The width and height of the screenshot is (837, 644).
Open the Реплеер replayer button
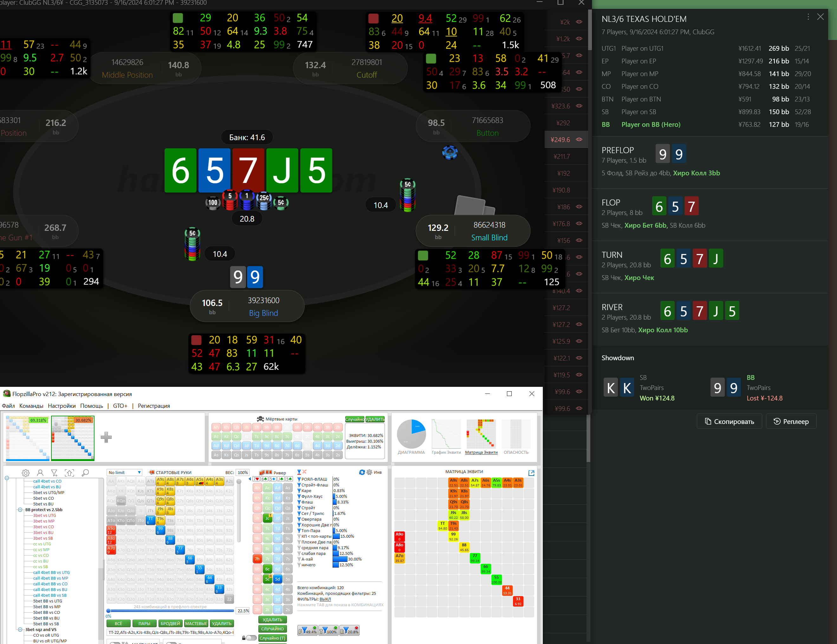791,422
